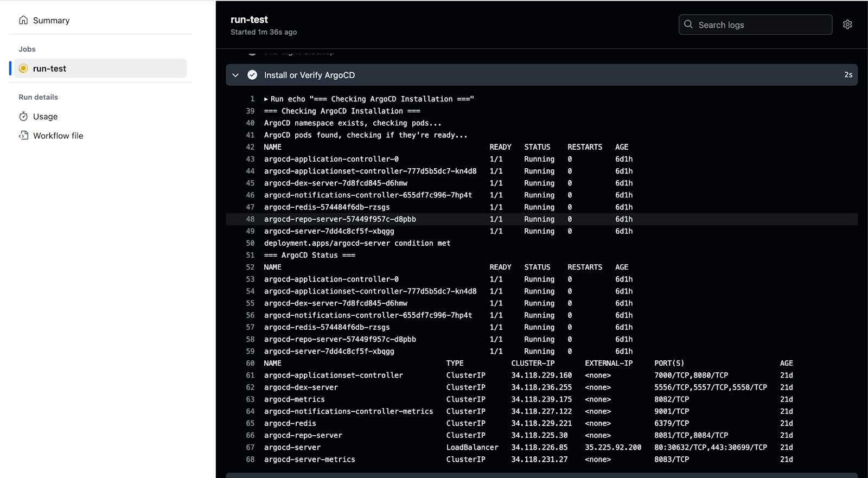Click text "argocd-metrics" on line 63
The image size is (868, 478).
295,399
